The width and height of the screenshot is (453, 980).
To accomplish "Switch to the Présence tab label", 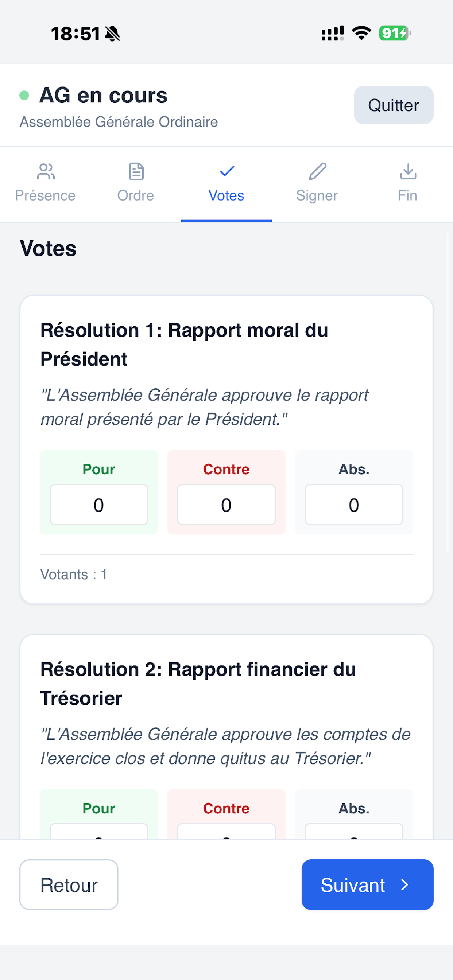I will (x=45, y=195).
